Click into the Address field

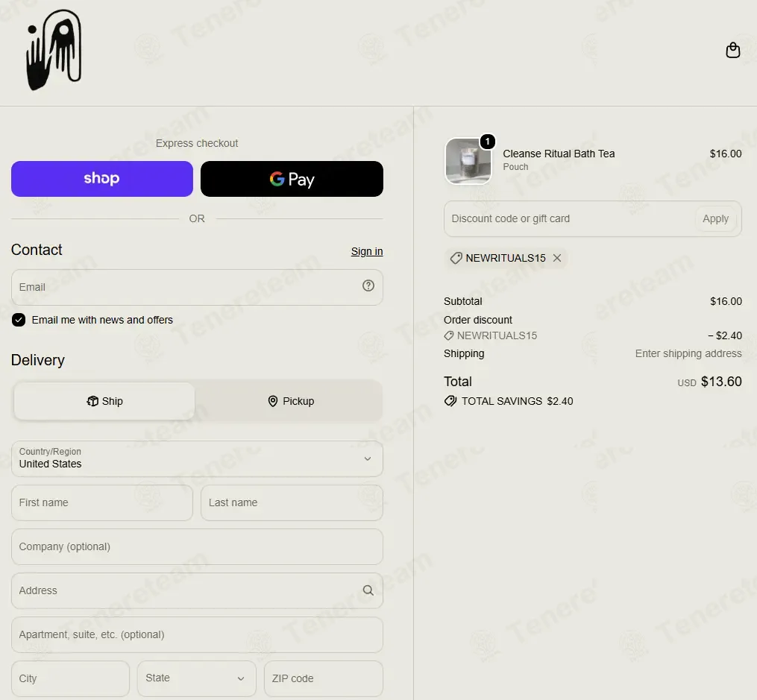click(197, 590)
